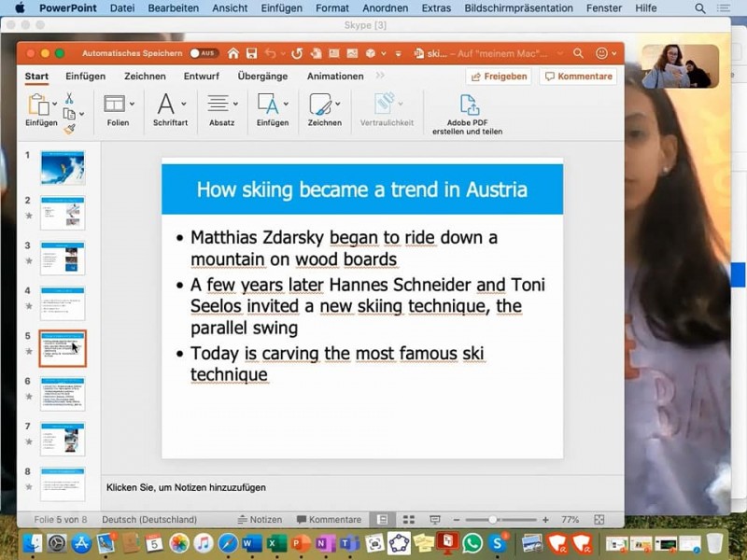Toggle the Automatisches Speichern switch
This screenshot has width=747, height=560.
point(204,53)
